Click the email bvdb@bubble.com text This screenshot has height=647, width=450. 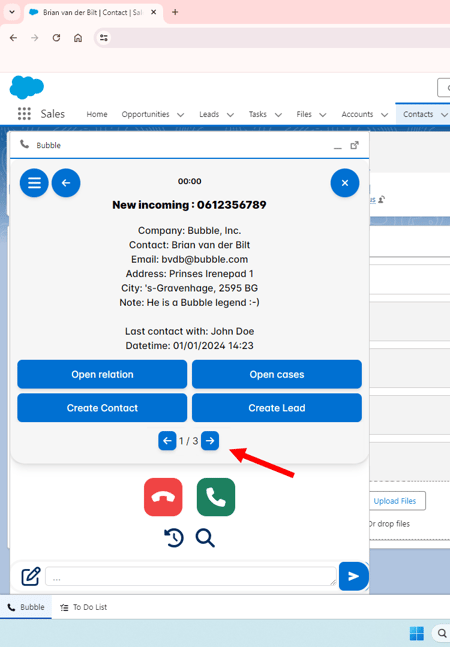tap(205, 259)
